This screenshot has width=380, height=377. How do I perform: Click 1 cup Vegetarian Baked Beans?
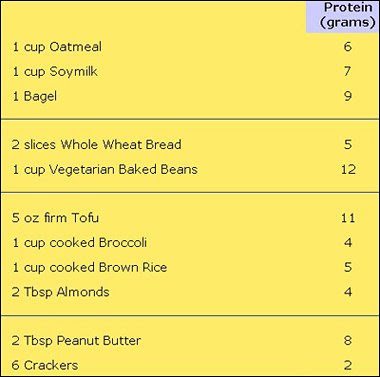(105, 169)
